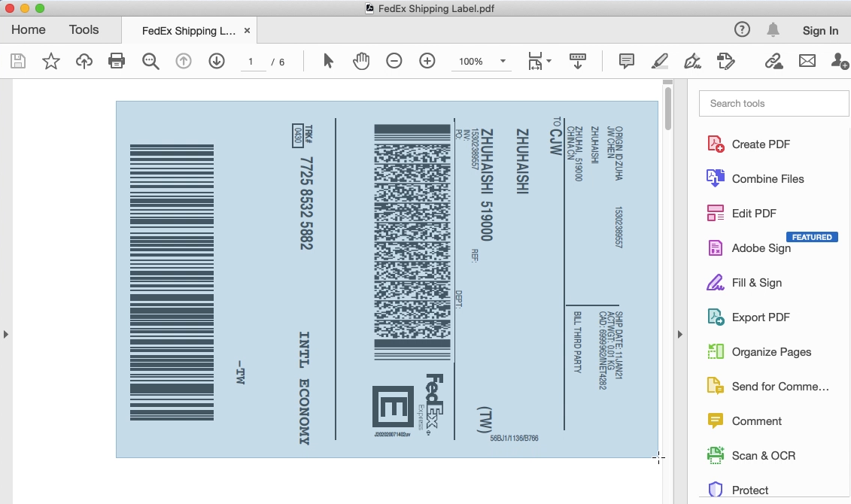Click the Create PDF icon
Screen dimensions: 851x504
[716, 144]
